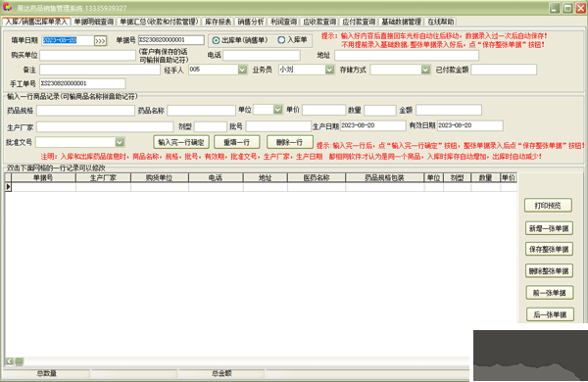
Task: Click the >>> date picker button
Action: [100, 41]
